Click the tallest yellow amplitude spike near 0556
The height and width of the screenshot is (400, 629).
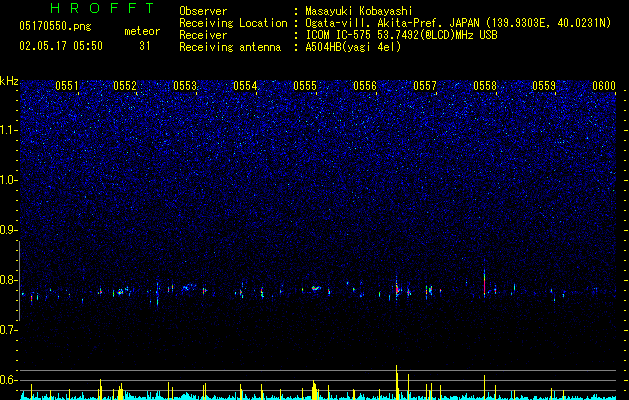tap(397, 382)
